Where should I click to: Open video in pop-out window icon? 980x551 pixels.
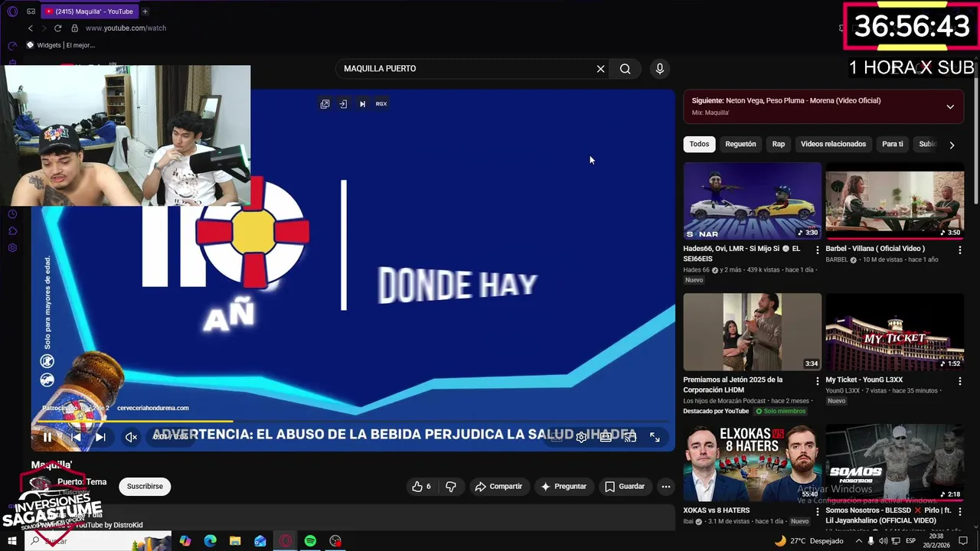click(x=325, y=104)
